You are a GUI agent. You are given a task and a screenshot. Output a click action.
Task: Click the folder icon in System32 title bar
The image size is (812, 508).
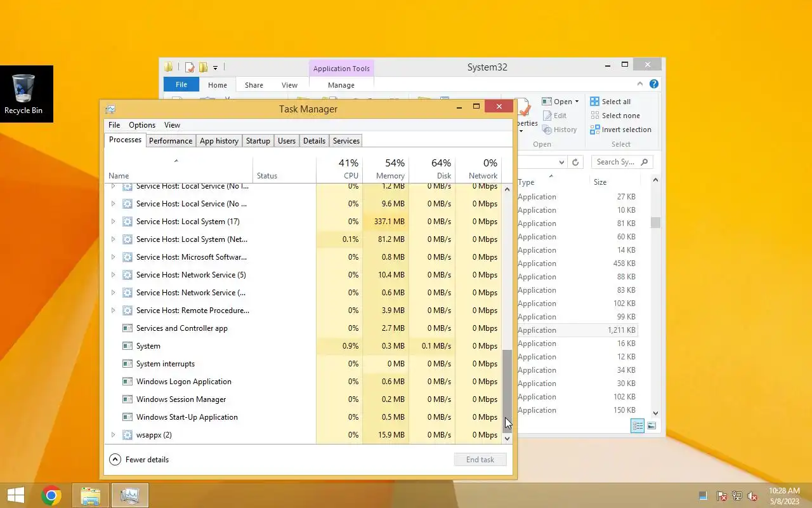point(169,67)
